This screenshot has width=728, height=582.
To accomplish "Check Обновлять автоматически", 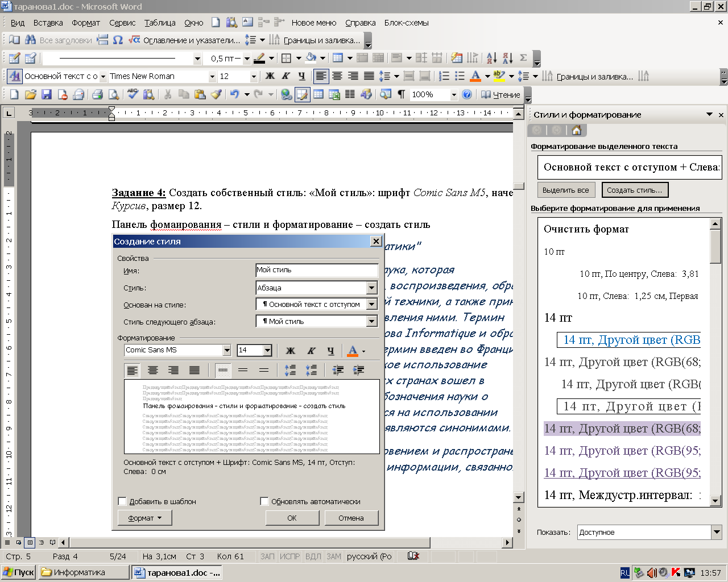I will coord(264,501).
